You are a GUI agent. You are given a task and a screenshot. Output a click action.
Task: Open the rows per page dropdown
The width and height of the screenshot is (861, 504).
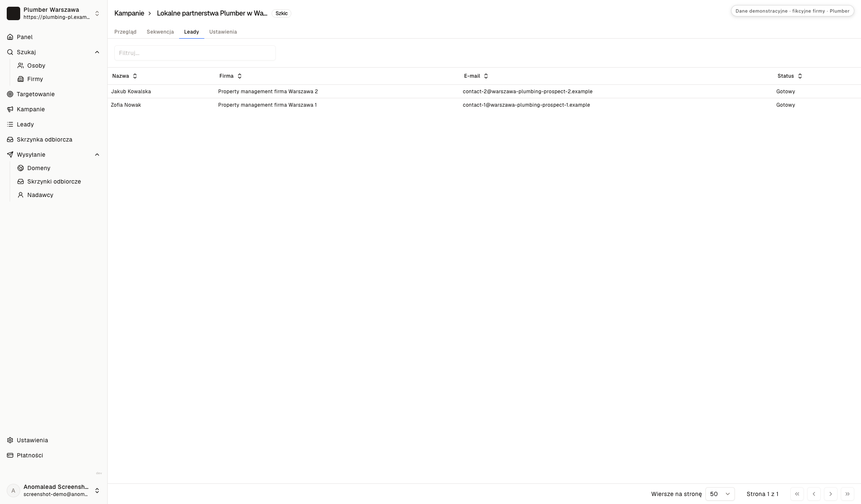coord(720,494)
